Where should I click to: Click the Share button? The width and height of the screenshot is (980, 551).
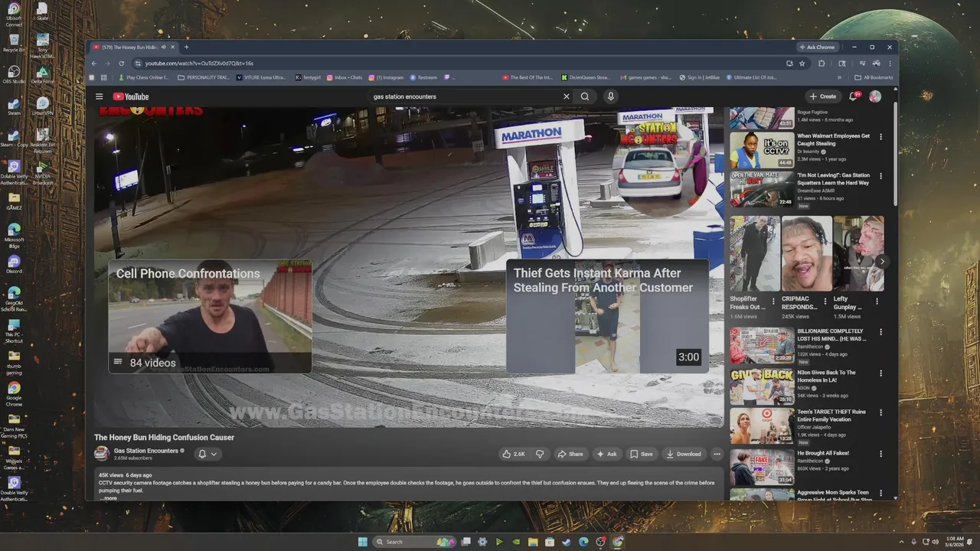[x=570, y=454]
